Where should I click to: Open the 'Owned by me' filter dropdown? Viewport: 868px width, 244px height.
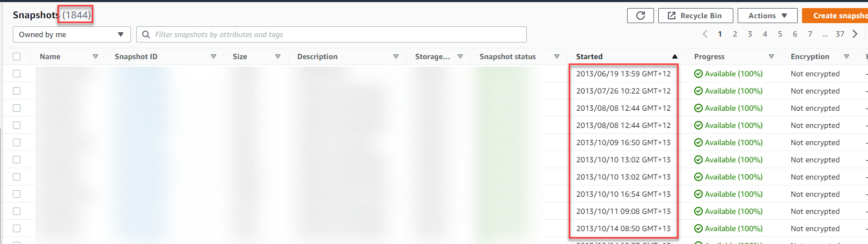click(x=71, y=34)
